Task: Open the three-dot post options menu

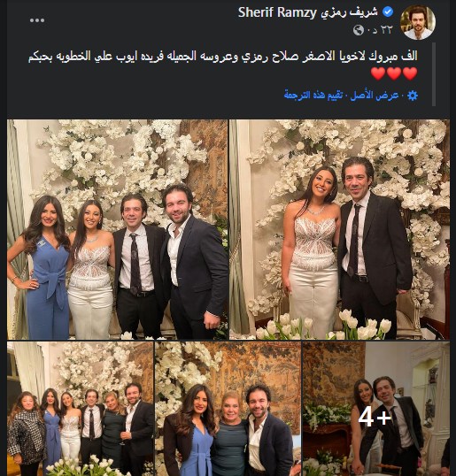Action: (x=37, y=20)
